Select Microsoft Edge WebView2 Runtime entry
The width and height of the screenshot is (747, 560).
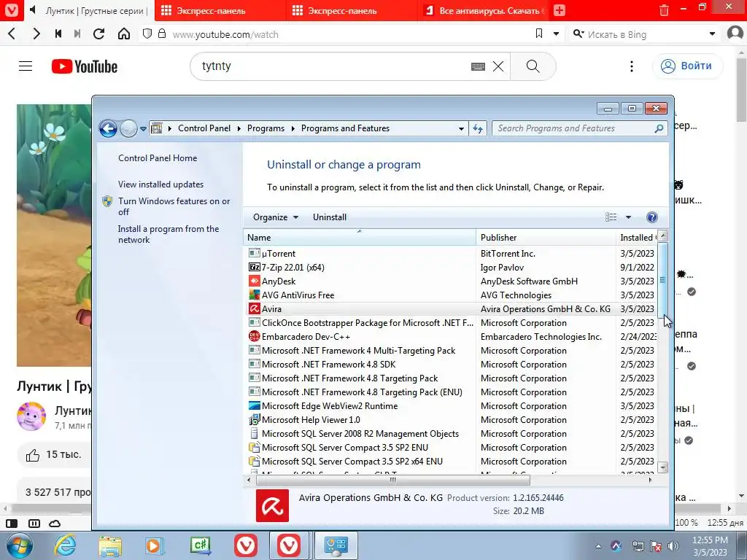point(450,405)
